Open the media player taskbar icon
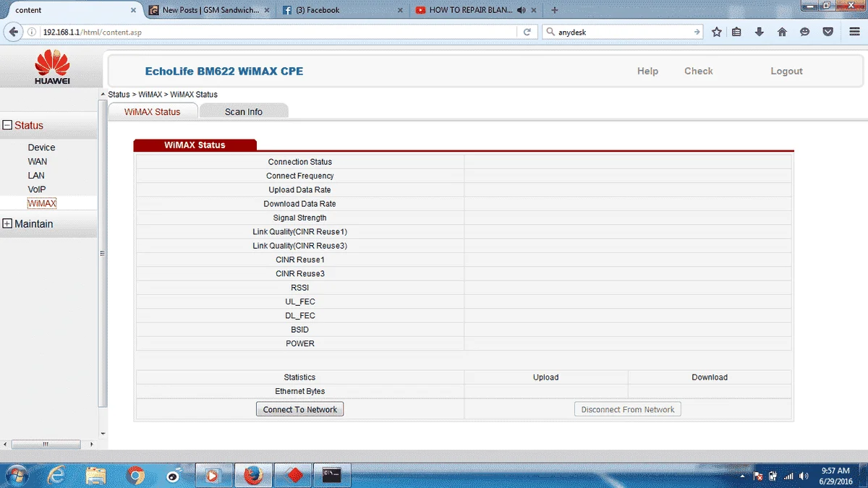The width and height of the screenshot is (868, 488). 213,475
